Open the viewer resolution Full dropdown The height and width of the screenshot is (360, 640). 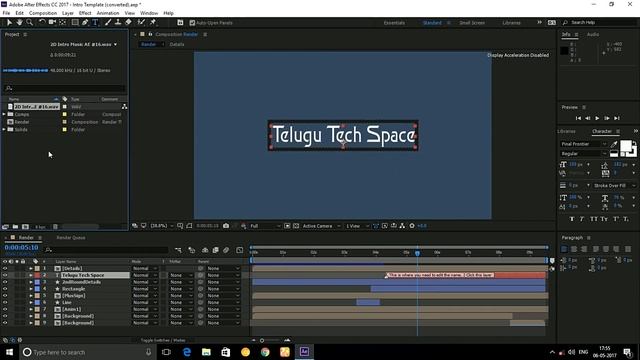pyautogui.click(x=264, y=226)
